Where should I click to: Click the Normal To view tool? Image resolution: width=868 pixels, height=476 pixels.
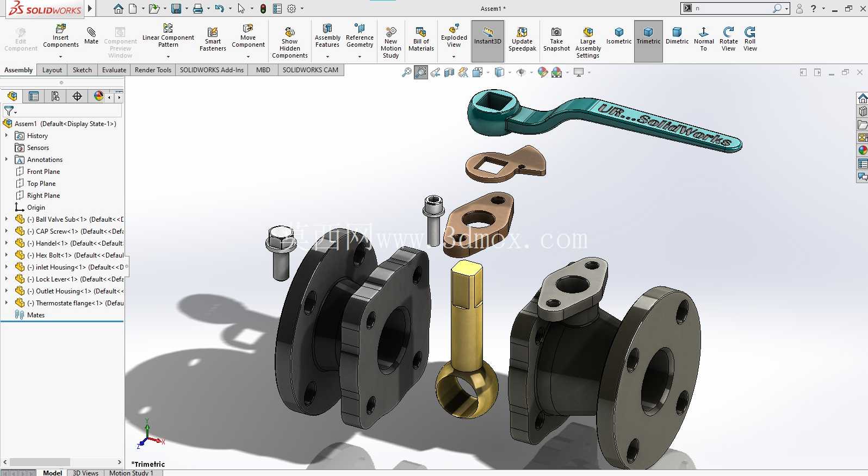click(704, 39)
